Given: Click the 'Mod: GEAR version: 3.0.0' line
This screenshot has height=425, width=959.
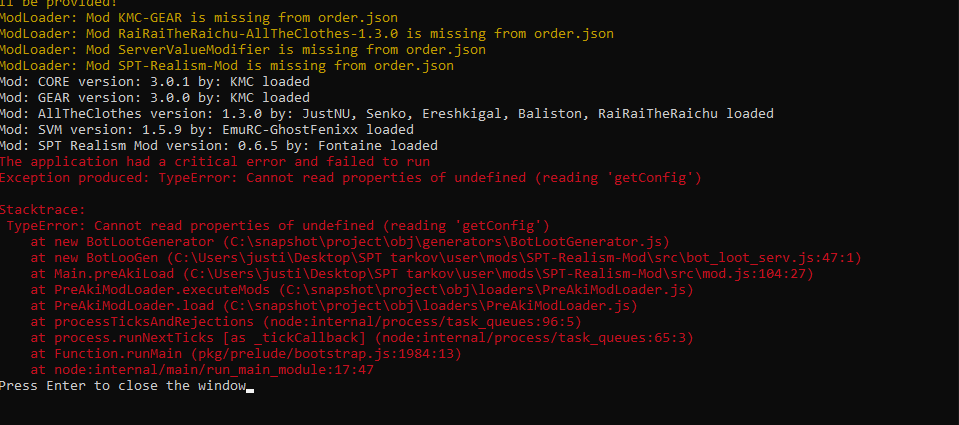Looking at the screenshot, I should click(x=155, y=97).
